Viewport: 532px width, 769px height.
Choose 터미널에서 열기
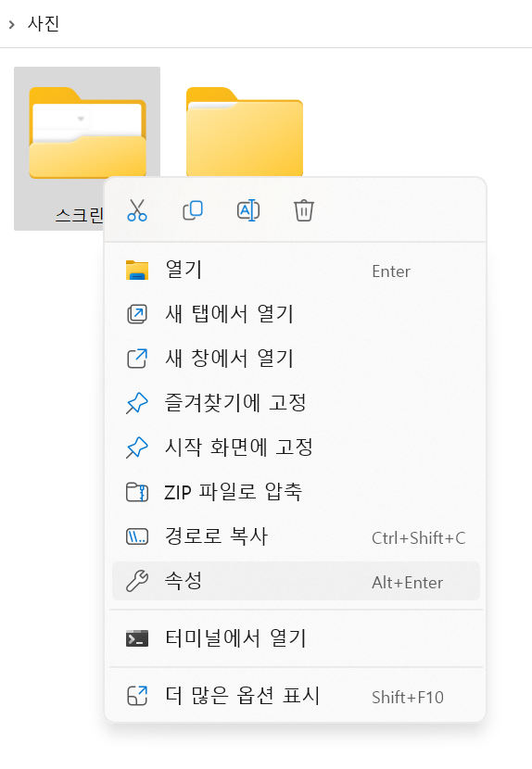[x=296, y=638]
